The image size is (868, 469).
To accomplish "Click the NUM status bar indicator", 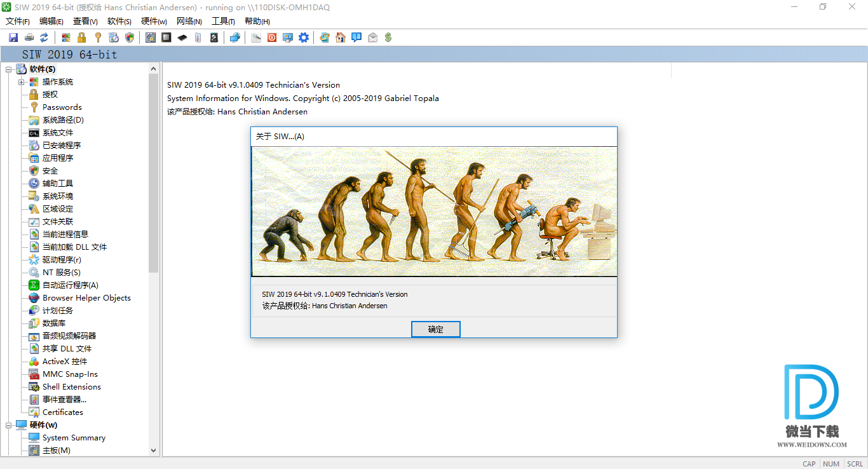I will [831, 464].
